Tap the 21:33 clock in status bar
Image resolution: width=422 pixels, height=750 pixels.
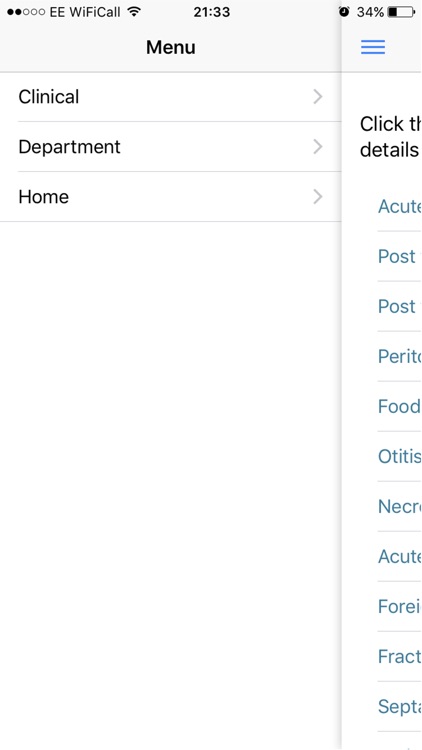pos(211,12)
